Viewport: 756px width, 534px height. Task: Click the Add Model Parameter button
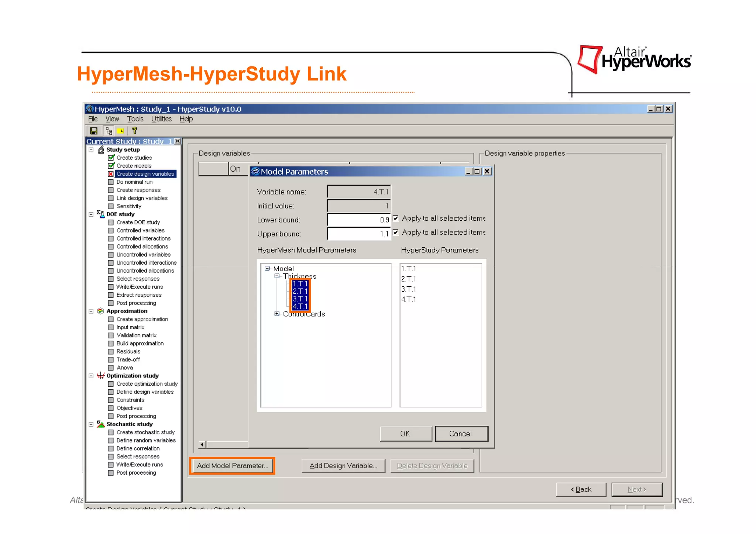tap(233, 466)
